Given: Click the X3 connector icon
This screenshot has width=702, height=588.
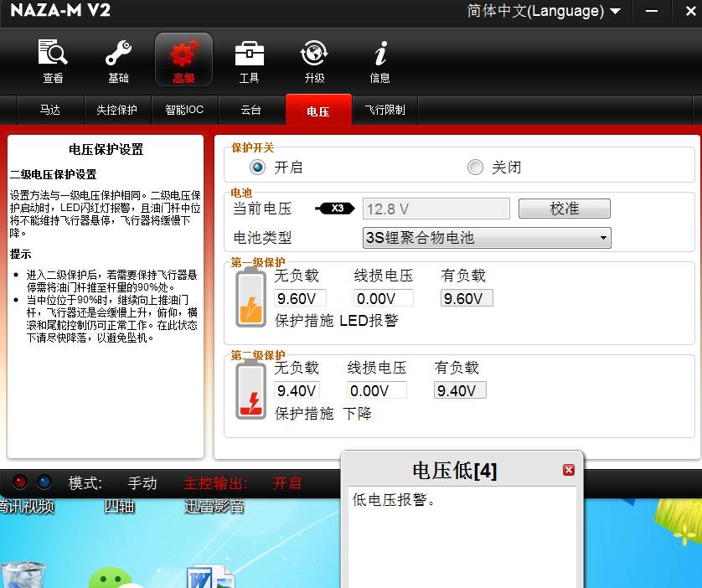Looking at the screenshot, I should pyautogui.click(x=335, y=209).
